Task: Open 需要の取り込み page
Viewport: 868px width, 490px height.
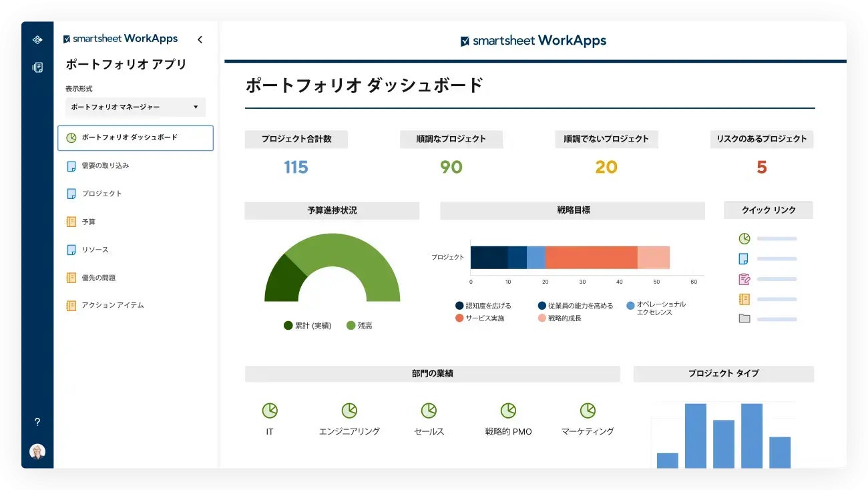Action: [105, 166]
